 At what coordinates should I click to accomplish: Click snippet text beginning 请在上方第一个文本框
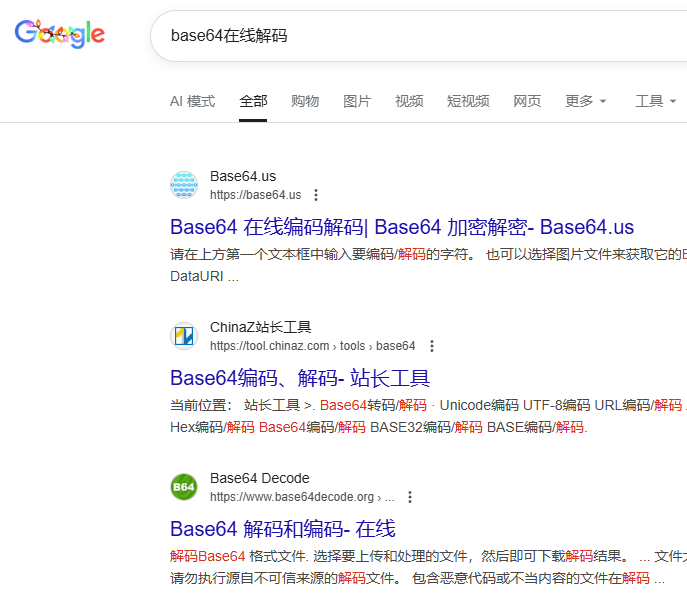tap(428, 254)
